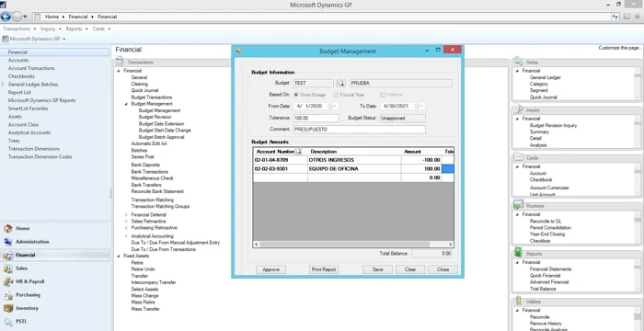Open Budget Batch Approval transaction
This screenshot has width=644, height=331.
161,137
